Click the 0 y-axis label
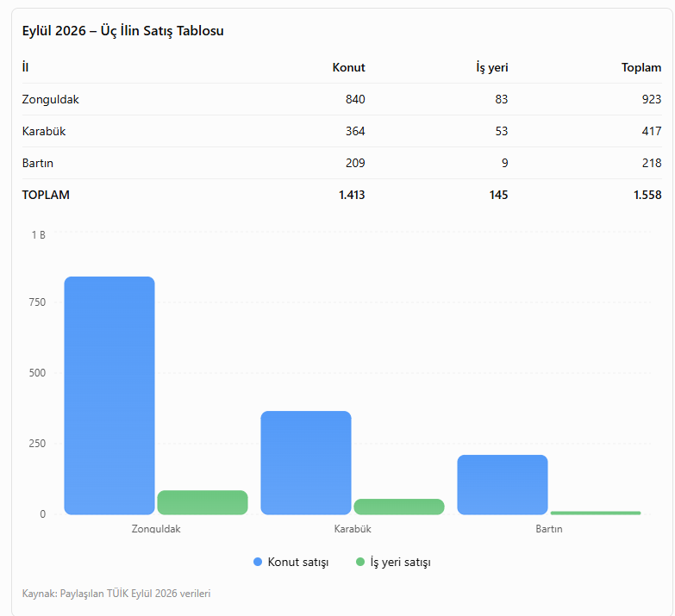 42,514
